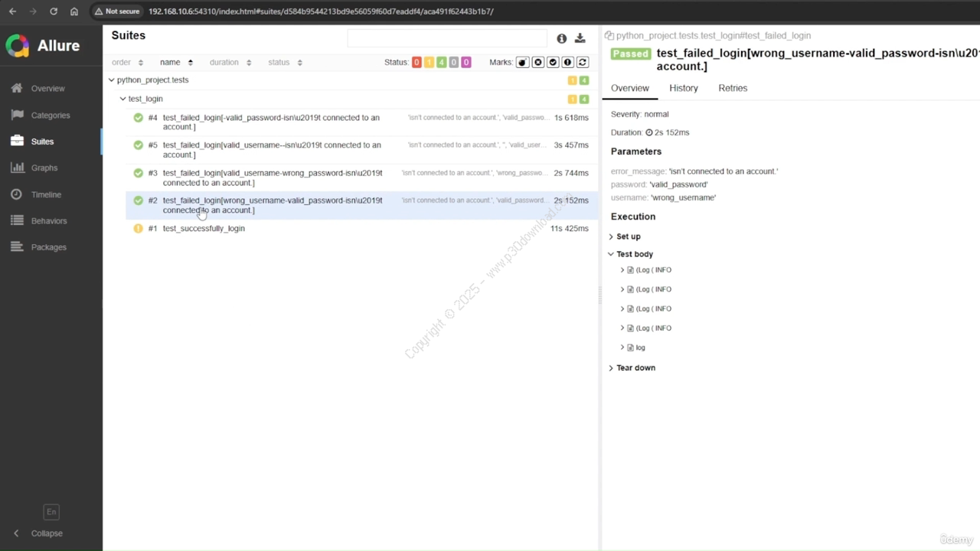This screenshot has width=980, height=551.
Task: Switch to the History tab
Action: coord(684,88)
